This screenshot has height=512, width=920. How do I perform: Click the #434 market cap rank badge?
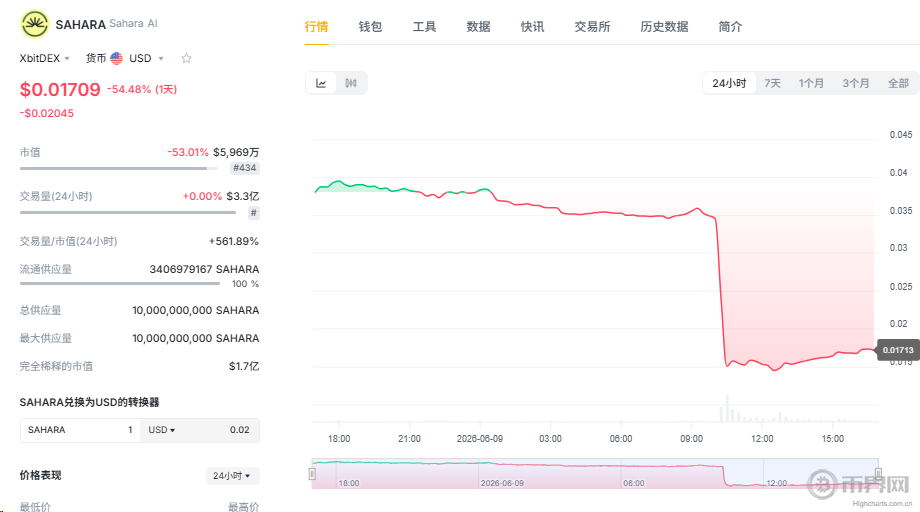pyautogui.click(x=245, y=168)
